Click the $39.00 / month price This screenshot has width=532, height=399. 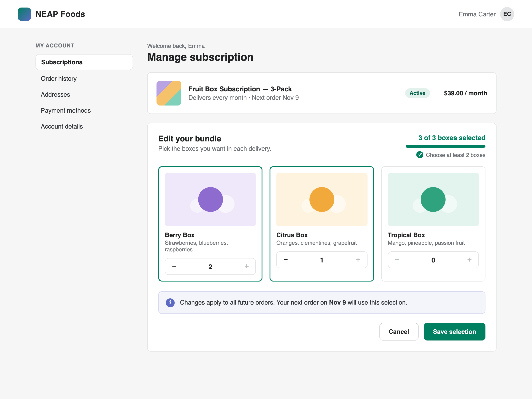(x=465, y=93)
